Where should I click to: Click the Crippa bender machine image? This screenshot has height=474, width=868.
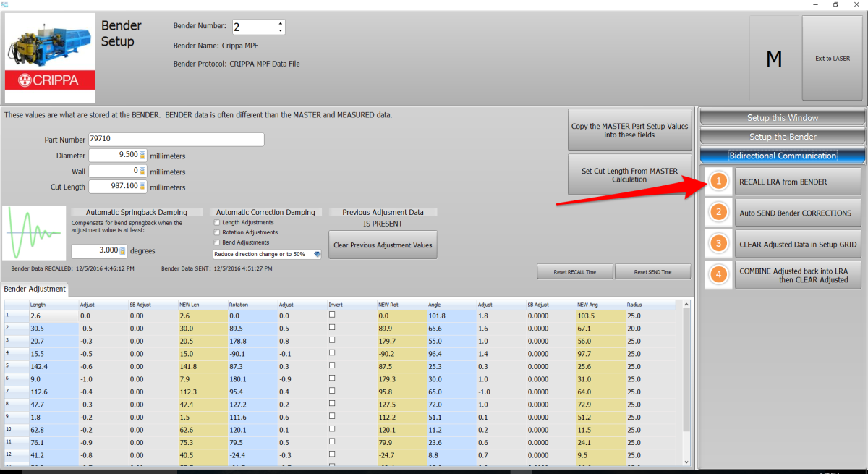click(x=50, y=58)
